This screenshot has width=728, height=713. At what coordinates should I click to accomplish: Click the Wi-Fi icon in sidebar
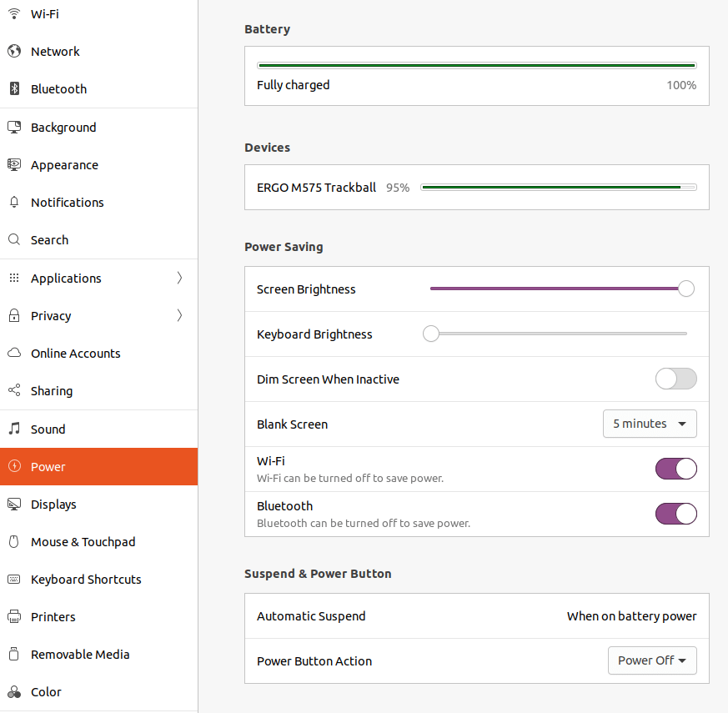tap(13, 14)
